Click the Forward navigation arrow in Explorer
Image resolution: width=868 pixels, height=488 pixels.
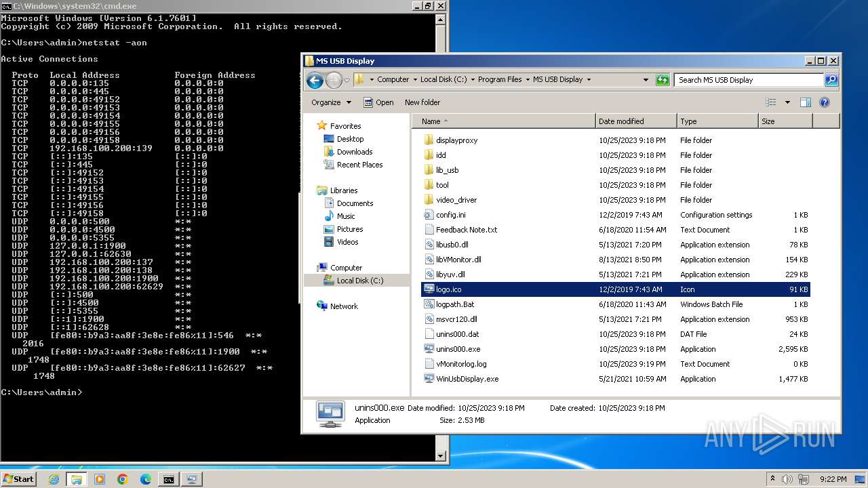334,81
